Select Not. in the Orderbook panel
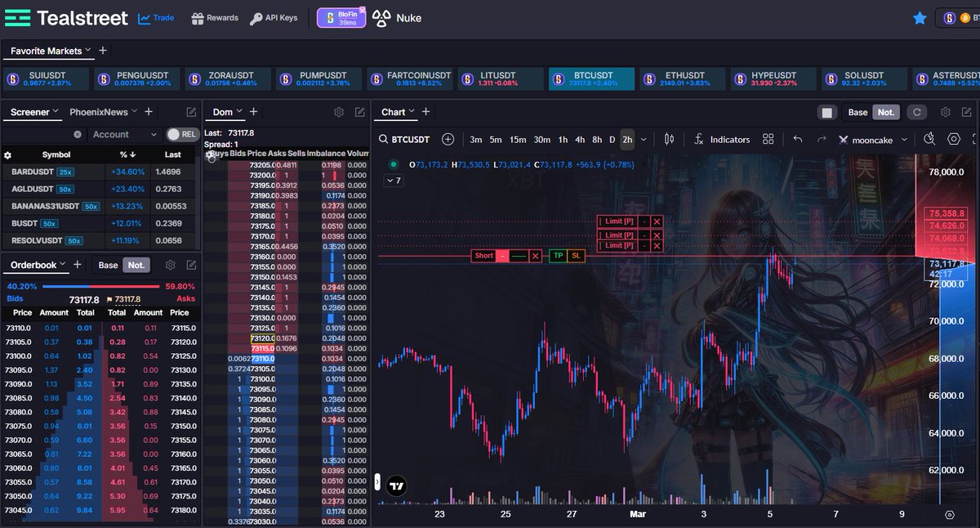The image size is (980, 528). (x=136, y=265)
